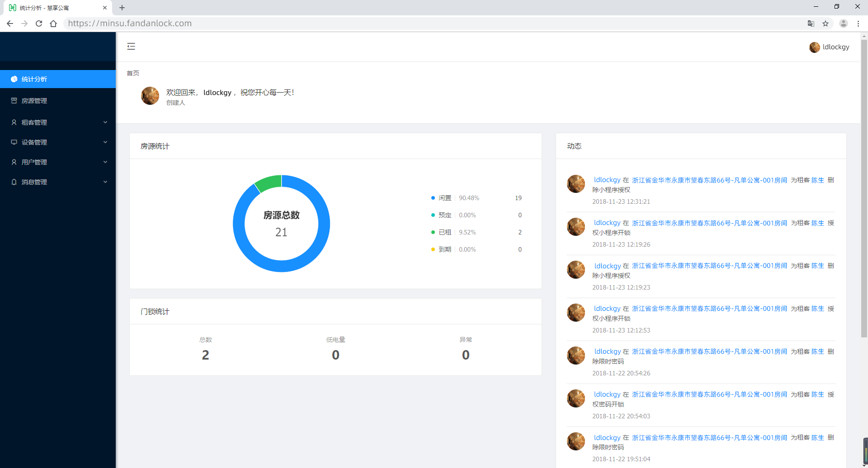Screen dimensions: 868x468
Task: Open the ldlockgy link in first activity entry
Action: tap(607, 180)
